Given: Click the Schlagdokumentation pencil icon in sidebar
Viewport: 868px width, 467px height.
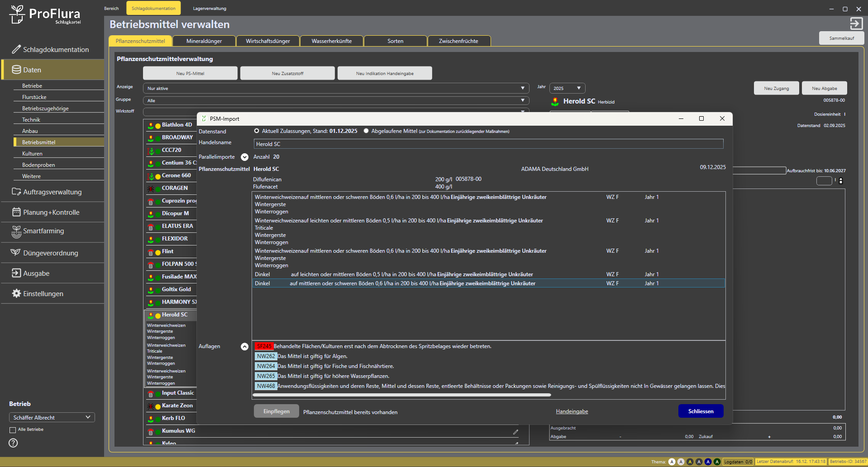Looking at the screenshot, I should [x=16, y=49].
